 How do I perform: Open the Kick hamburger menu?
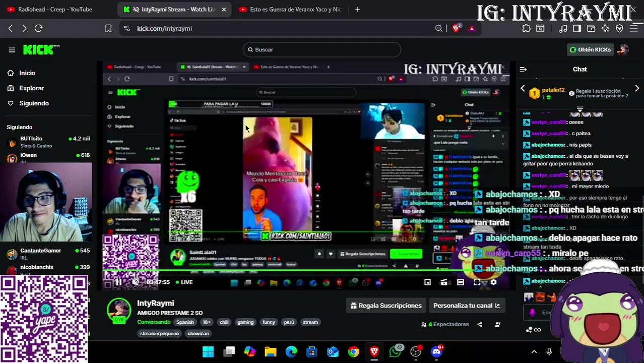(12, 49)
